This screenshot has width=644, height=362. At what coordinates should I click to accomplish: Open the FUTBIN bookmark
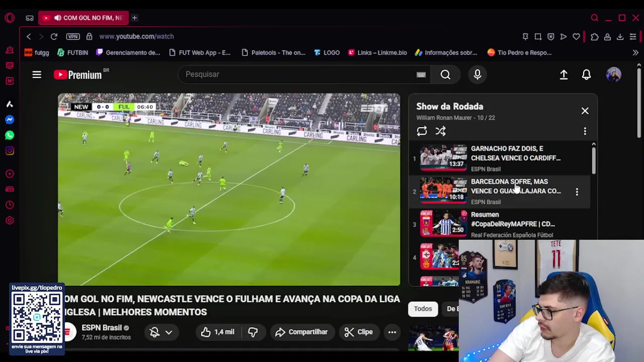pyautogui.click(x=72, y=52)
